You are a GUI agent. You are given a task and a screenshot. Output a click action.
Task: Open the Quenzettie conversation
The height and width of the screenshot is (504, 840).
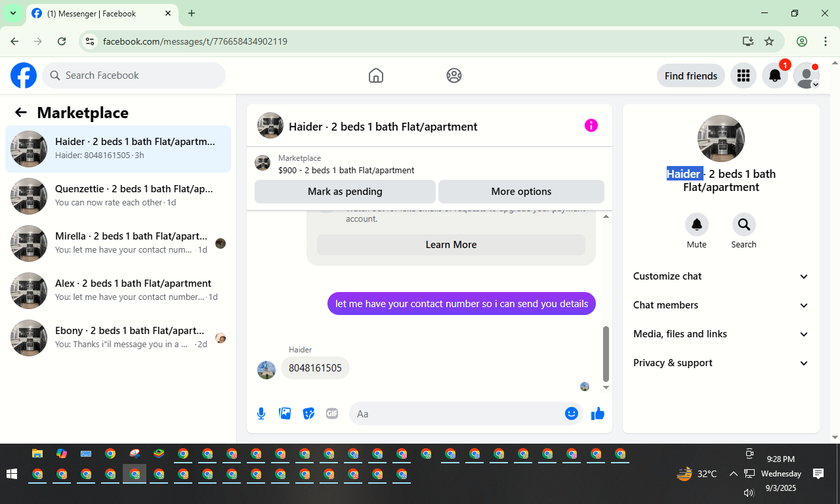click(118, 196)
